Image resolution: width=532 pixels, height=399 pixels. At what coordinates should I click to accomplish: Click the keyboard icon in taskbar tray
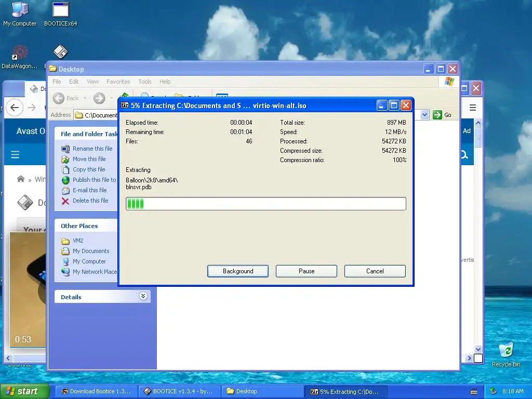(474, 392)
